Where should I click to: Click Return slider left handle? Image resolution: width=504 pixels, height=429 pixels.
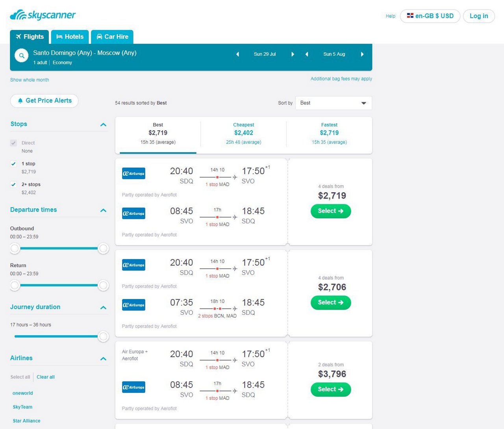15,285
